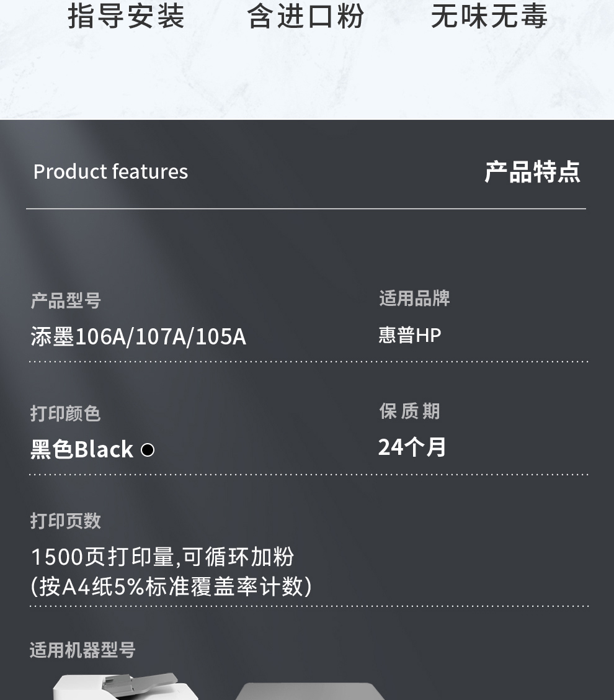Viewport: 614px width, 700px height.
Task: Click the 打印颜色 label
Action: [66, 413]
